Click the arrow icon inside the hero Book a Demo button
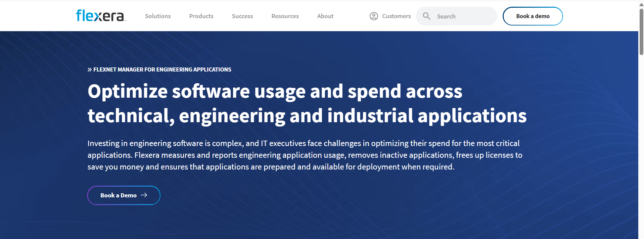The height and width of the screenshot is (239, 644). pos(144,195)
